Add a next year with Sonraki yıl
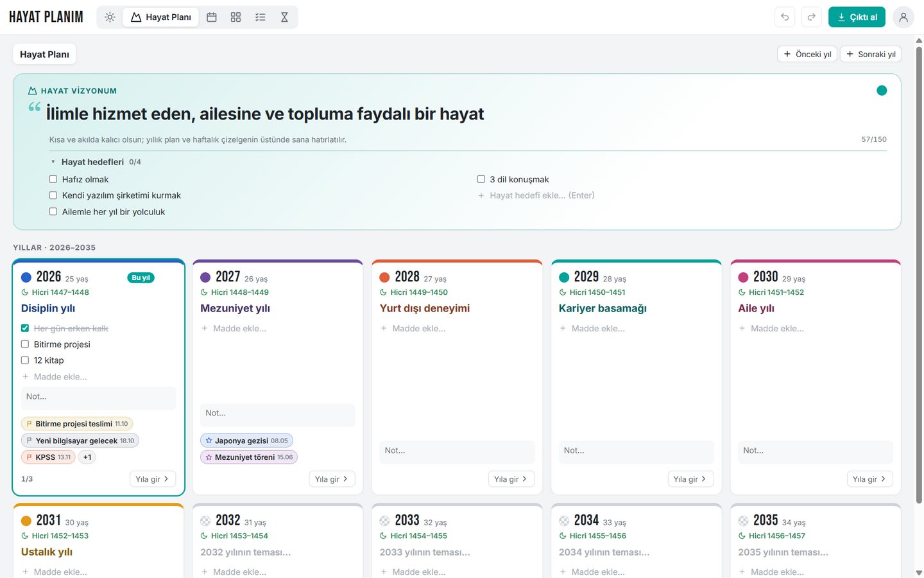This screenshot has height=578, width=924. point(871,54)
